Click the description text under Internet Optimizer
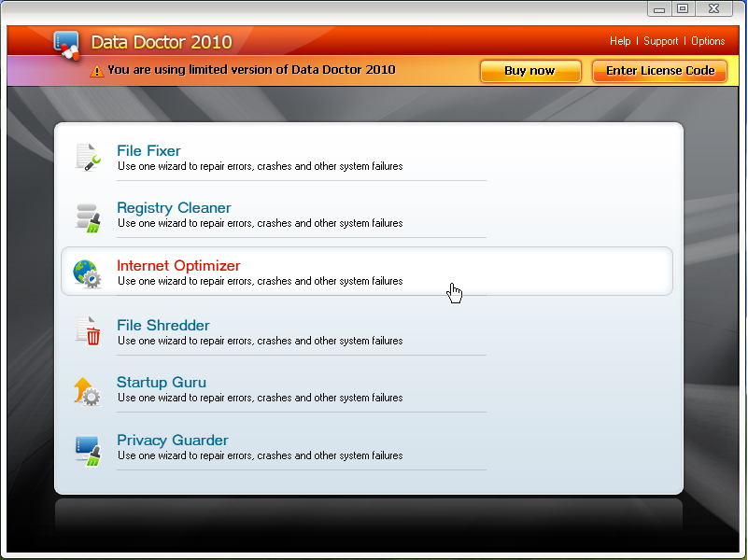 coord(260,281)
